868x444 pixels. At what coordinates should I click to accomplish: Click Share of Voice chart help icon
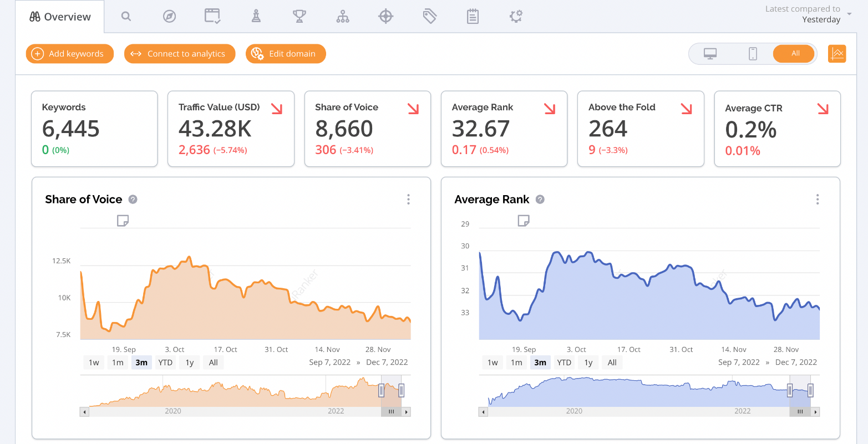[133, 200]
